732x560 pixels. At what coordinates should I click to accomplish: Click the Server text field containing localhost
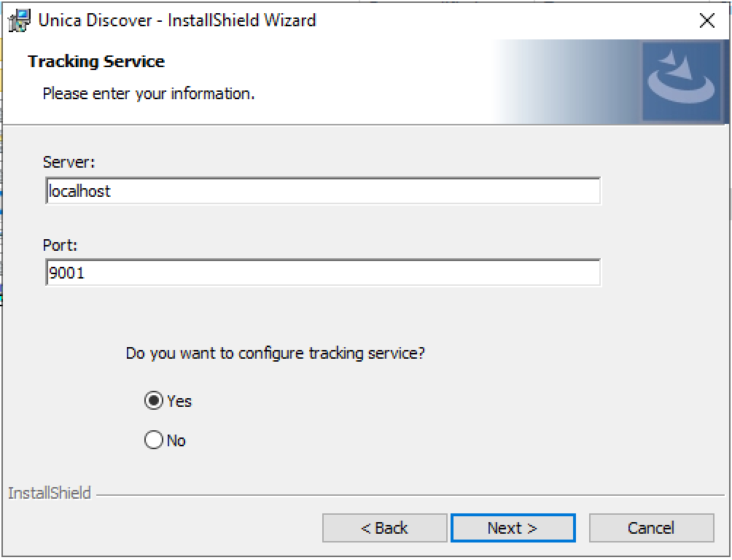322,191
